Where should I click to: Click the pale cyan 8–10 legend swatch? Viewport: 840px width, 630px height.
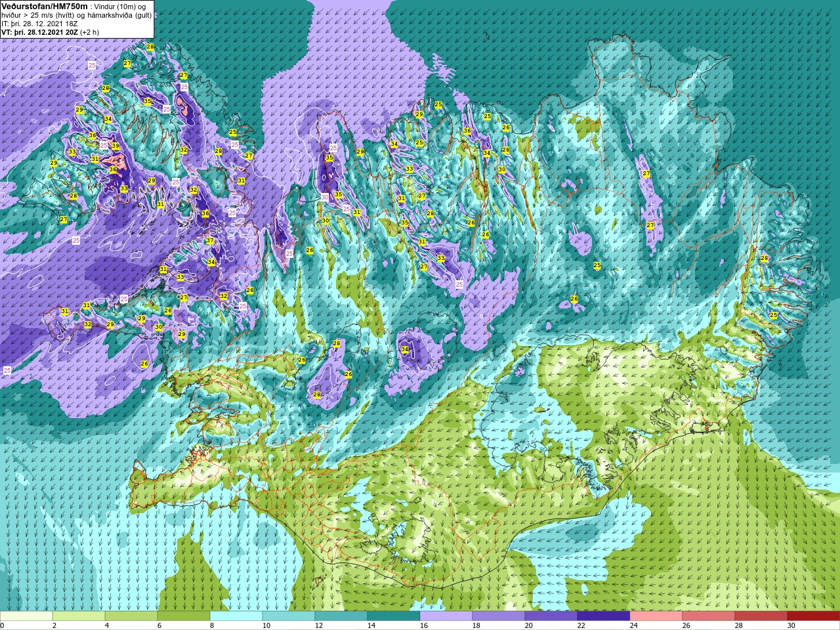(x=236, y=616)
